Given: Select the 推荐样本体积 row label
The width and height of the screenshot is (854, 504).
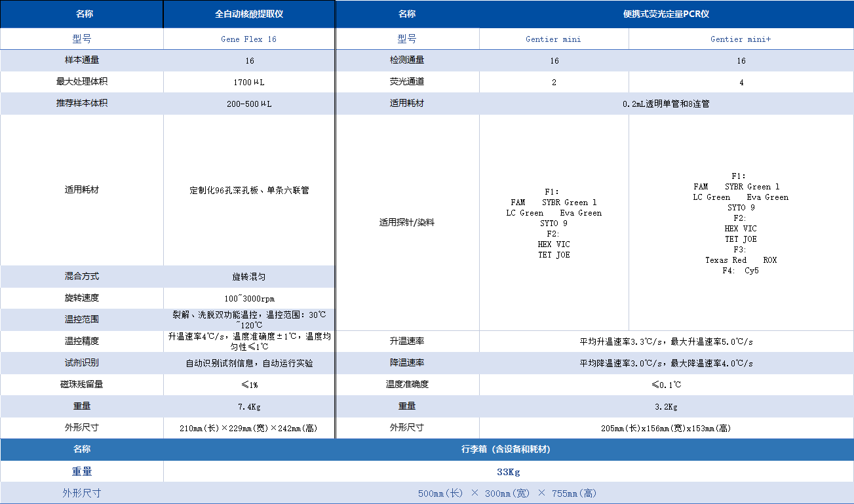Looking at the screenshot, I should (x=82, y=103).
